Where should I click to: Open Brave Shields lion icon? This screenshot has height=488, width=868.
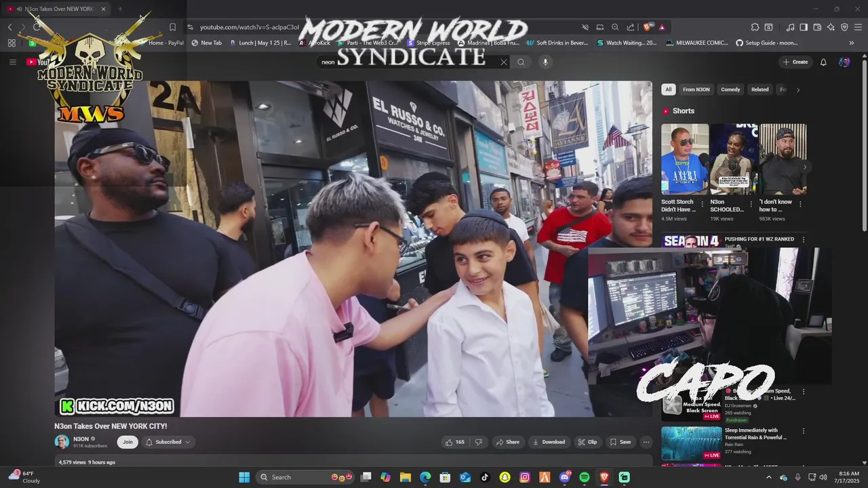pyautogui.click(x=648, y=27)
